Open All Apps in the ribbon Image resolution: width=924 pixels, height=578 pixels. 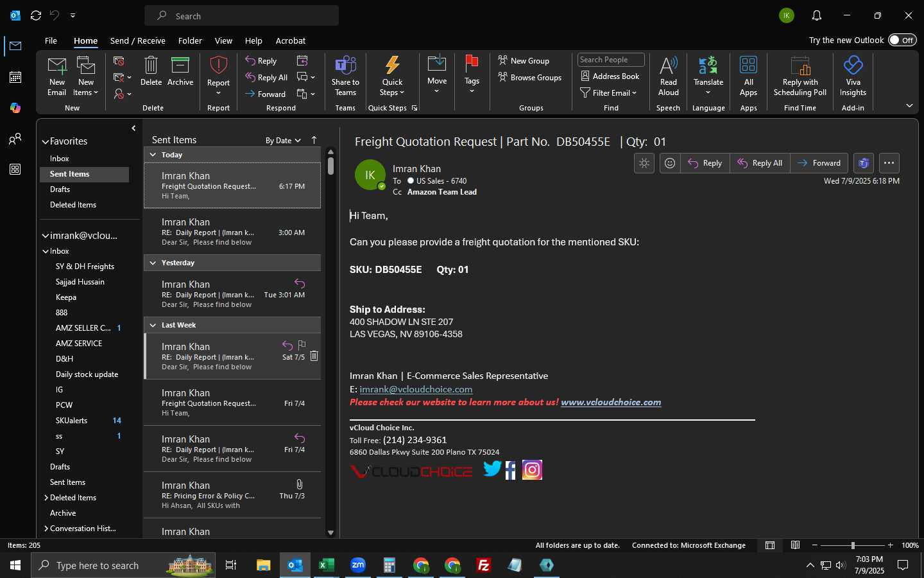coord(748,76)
